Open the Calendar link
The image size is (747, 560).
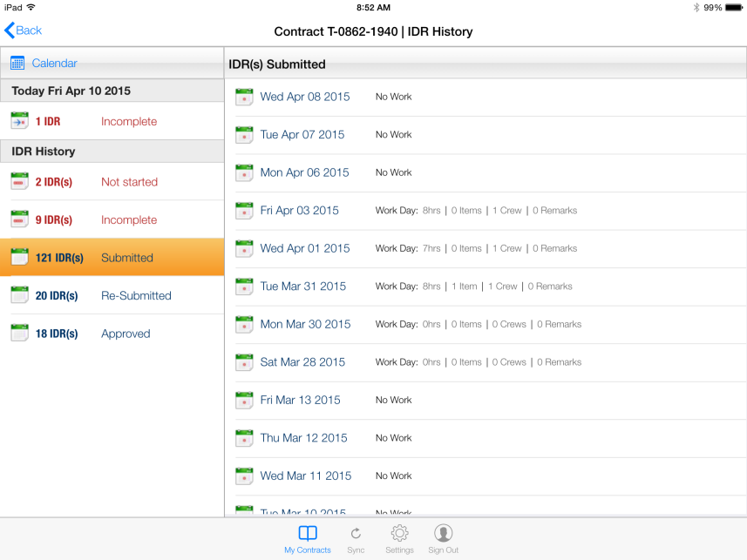54,63
